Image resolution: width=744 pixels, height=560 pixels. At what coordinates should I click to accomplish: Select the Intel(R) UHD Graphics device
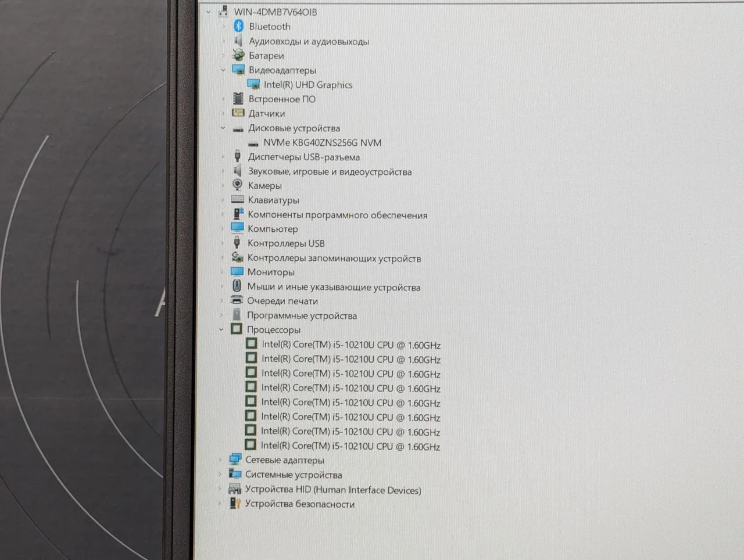(308, 85)
